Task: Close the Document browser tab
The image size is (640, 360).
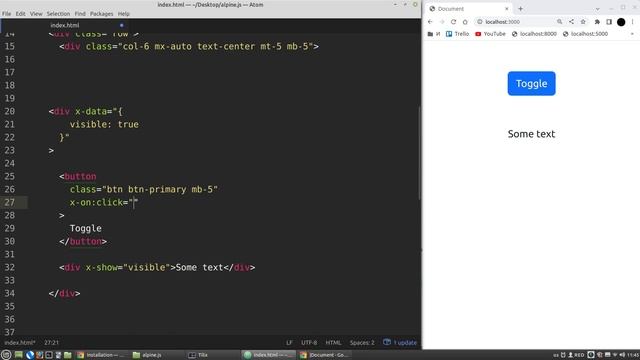Action: tap(507, 9)
